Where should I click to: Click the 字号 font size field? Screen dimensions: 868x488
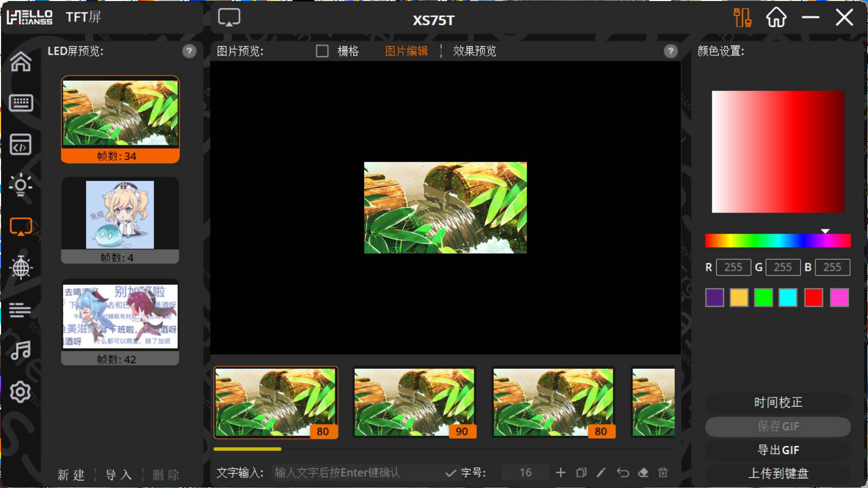click(525, 473)
